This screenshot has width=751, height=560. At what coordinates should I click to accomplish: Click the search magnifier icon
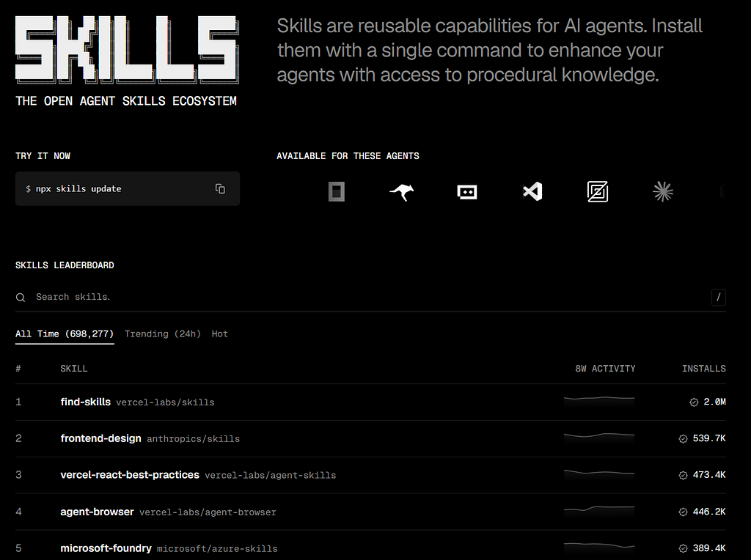pos(20,298)
